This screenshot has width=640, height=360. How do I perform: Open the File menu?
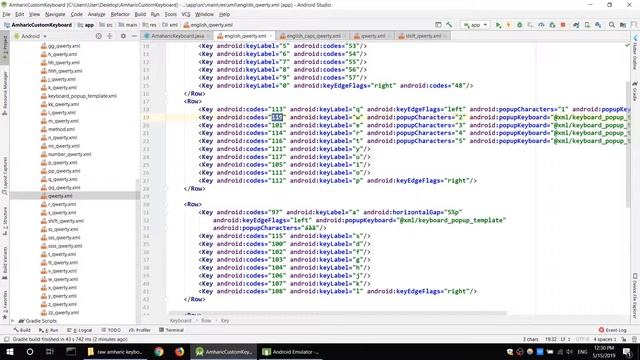point(6,14)
